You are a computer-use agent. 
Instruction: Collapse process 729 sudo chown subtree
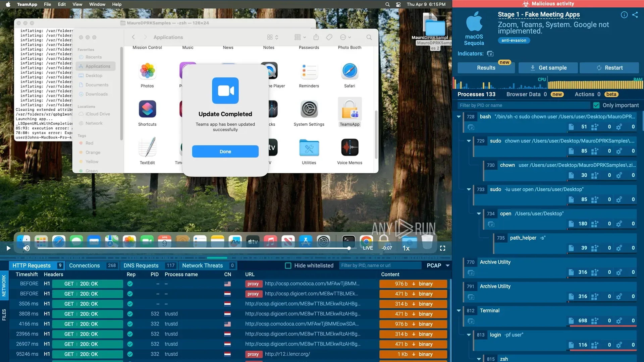tap(469, 141)
